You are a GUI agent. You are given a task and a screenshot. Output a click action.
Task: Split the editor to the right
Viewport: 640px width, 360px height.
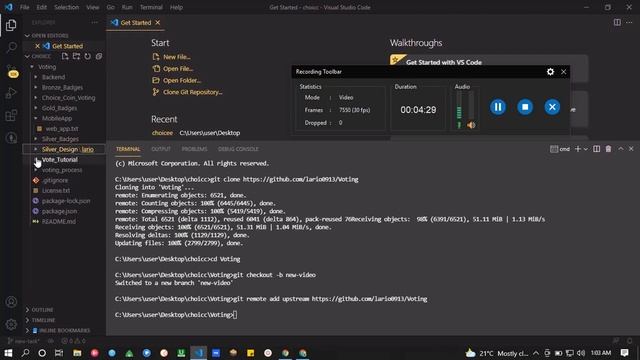pos(617,22)
